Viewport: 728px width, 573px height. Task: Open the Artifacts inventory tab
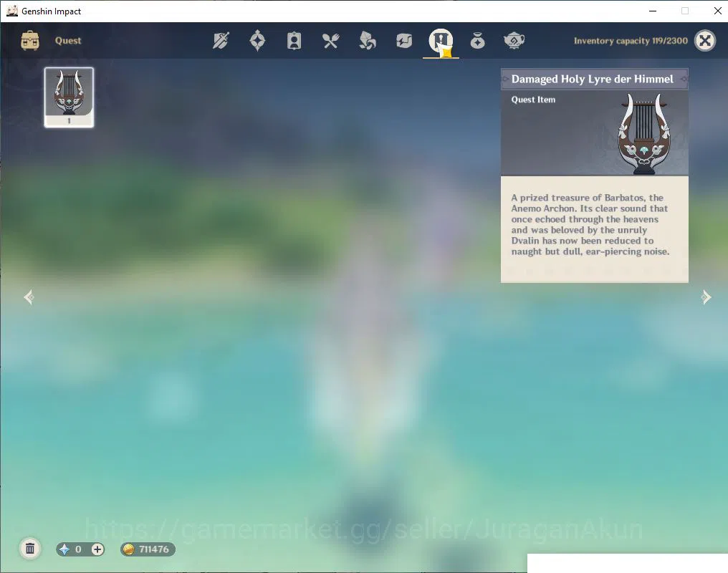point(257,41)
